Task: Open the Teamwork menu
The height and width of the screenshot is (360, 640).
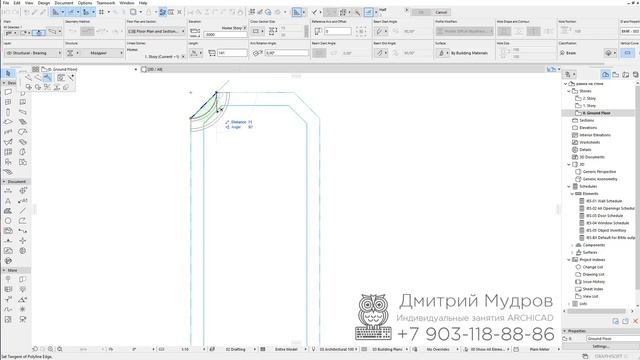Action: (x=106, y=3)
